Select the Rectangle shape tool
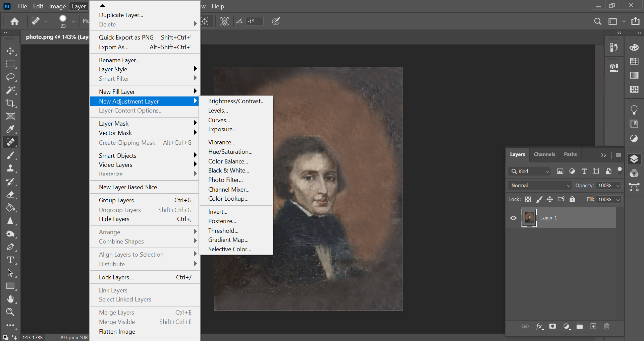The width and height of the screenshot is (644, 341). point(10,286)
